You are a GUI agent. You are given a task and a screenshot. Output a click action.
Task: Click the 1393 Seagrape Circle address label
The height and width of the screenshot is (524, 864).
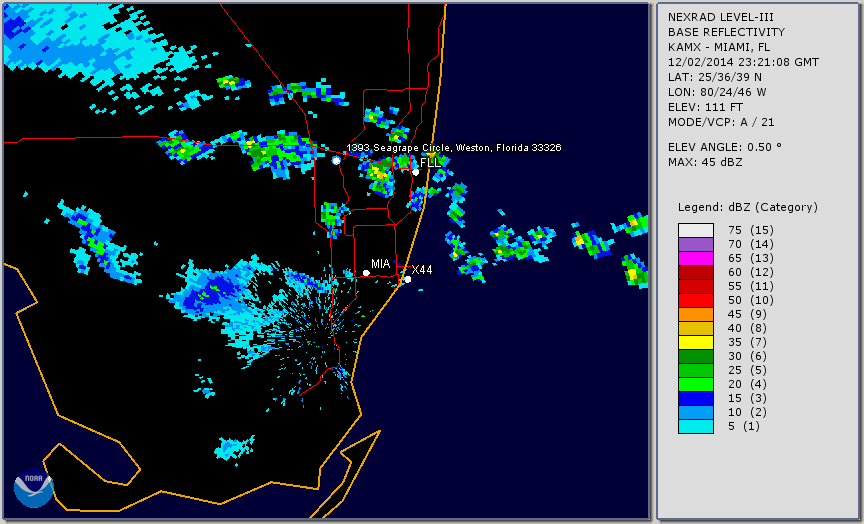[453, 148]
